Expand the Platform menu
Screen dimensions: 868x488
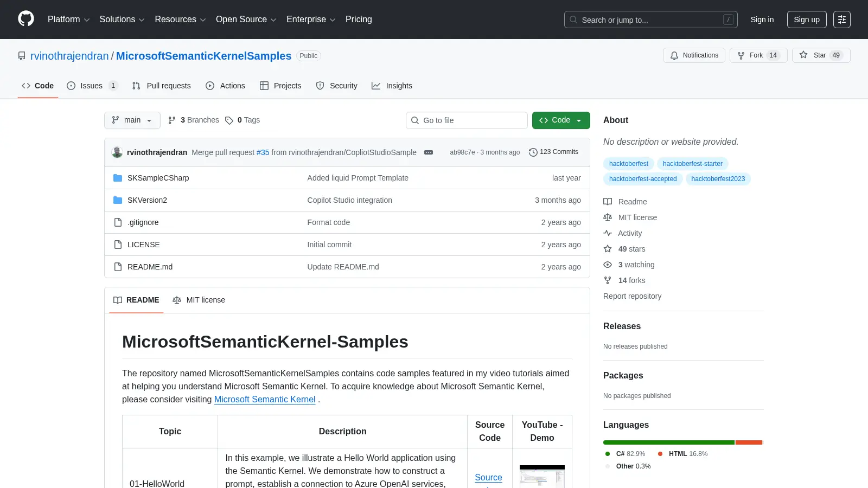(68, 20)
